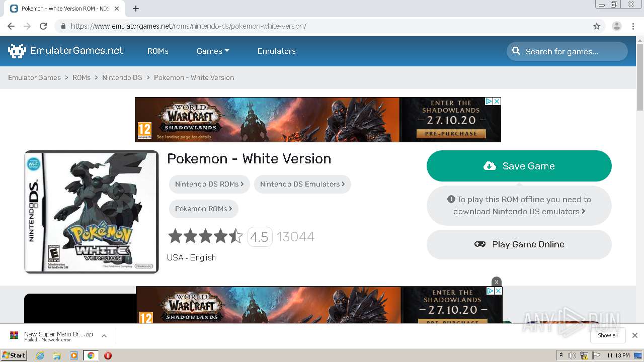This screenshot has height=362, width=644.
Task: Click USA - English region text
Action: coord(191,257)
